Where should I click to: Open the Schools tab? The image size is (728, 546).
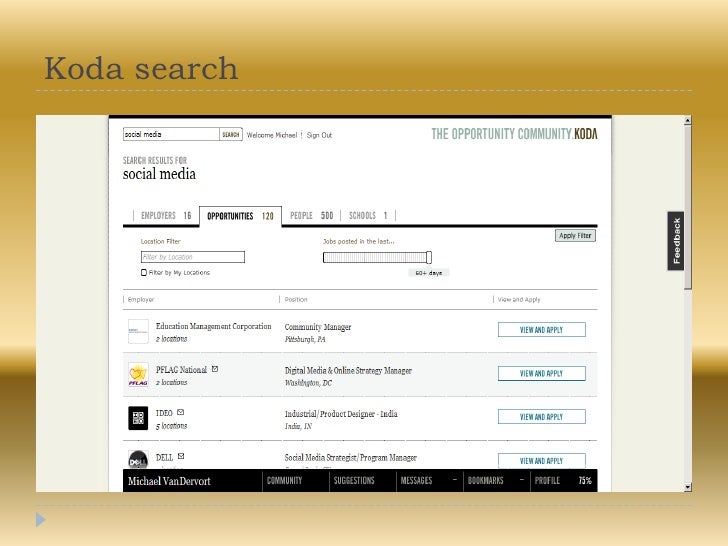pos(368,215)
